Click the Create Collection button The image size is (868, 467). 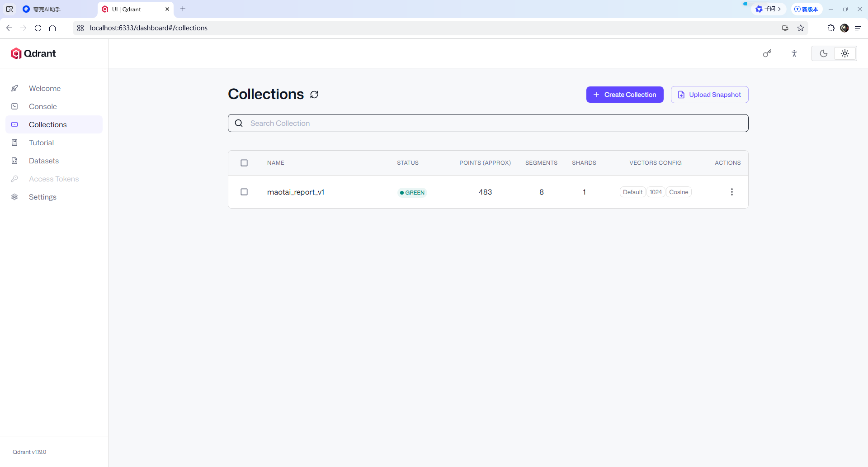coord(625,95)
